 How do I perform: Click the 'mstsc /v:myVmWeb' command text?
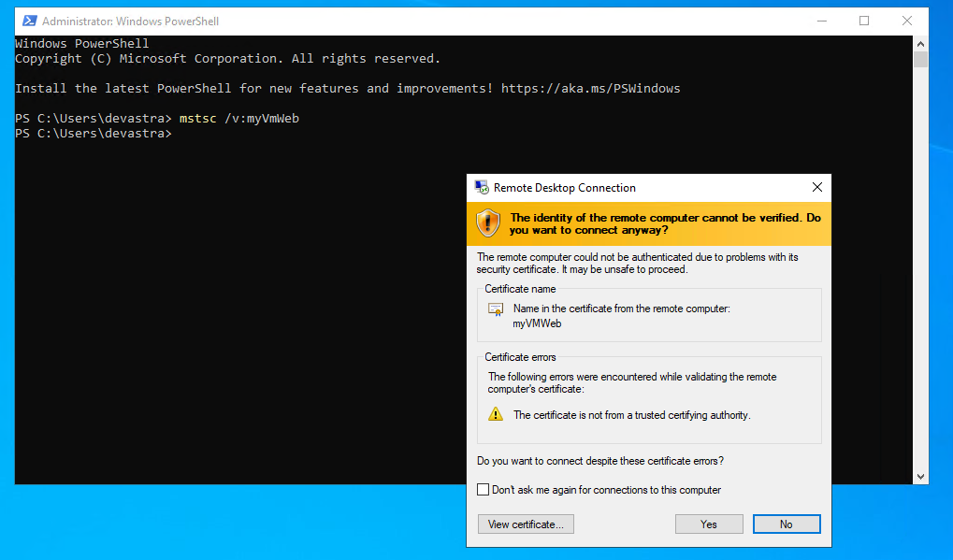coord(239,119)
